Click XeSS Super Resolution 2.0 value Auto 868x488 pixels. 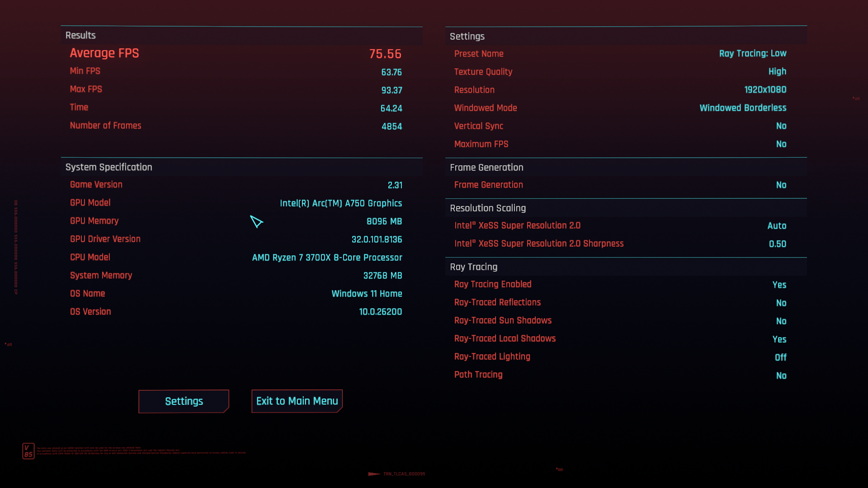click(x=777, y=226)
